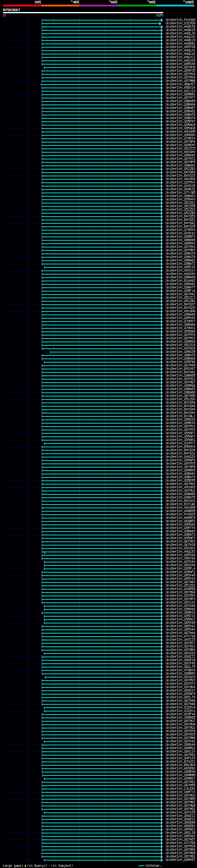Select the label UniRef100_Q9THU9

pos(180,67)
